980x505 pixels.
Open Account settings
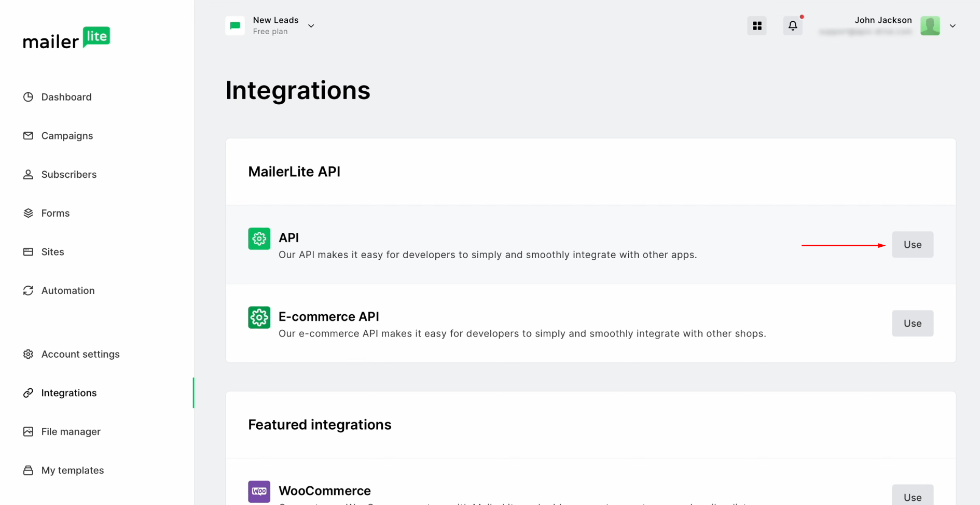[x=80, y=354]
